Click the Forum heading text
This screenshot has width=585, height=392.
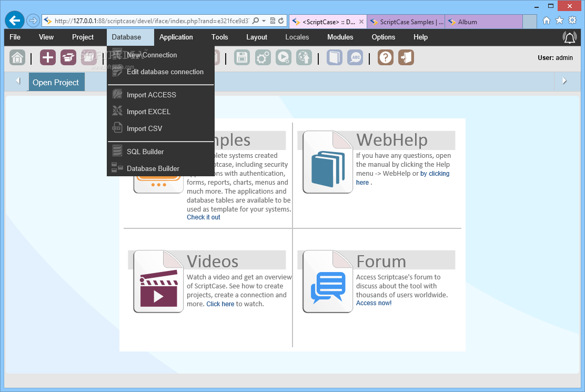(381, 261)
